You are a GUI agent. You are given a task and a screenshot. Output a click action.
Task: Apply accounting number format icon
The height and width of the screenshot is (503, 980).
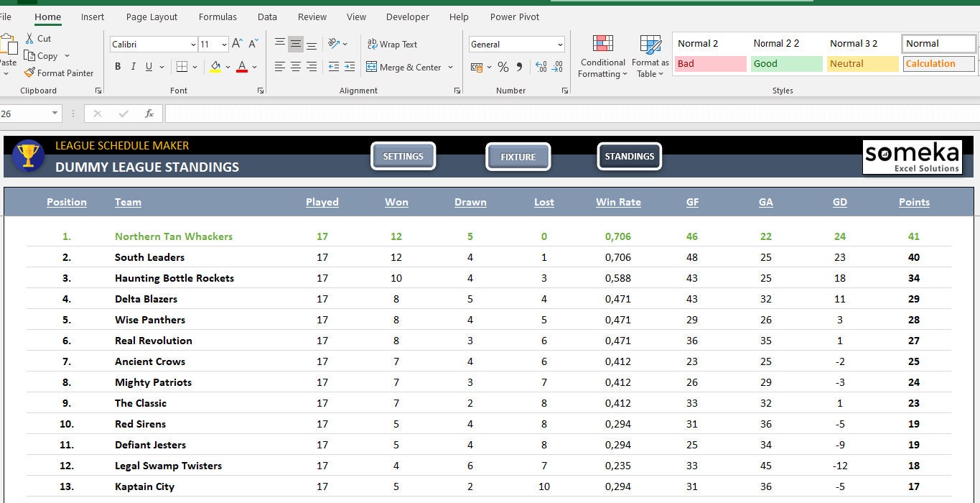[477, 67]
